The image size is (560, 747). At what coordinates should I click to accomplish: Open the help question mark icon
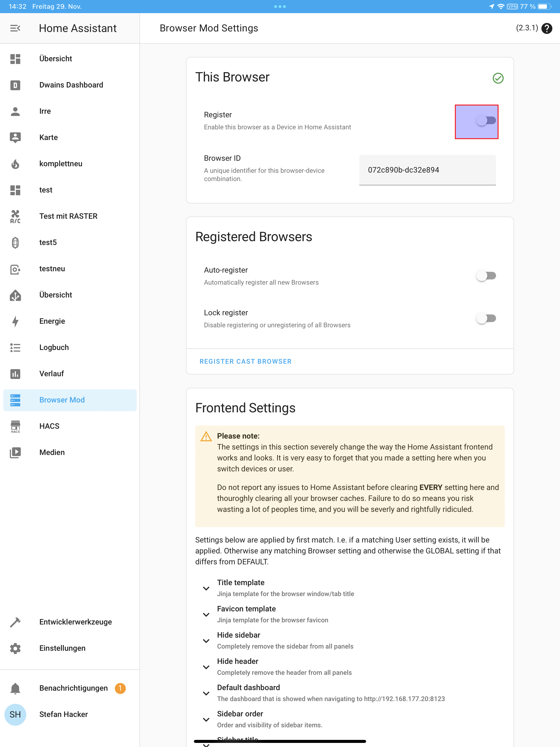[547, 28]
